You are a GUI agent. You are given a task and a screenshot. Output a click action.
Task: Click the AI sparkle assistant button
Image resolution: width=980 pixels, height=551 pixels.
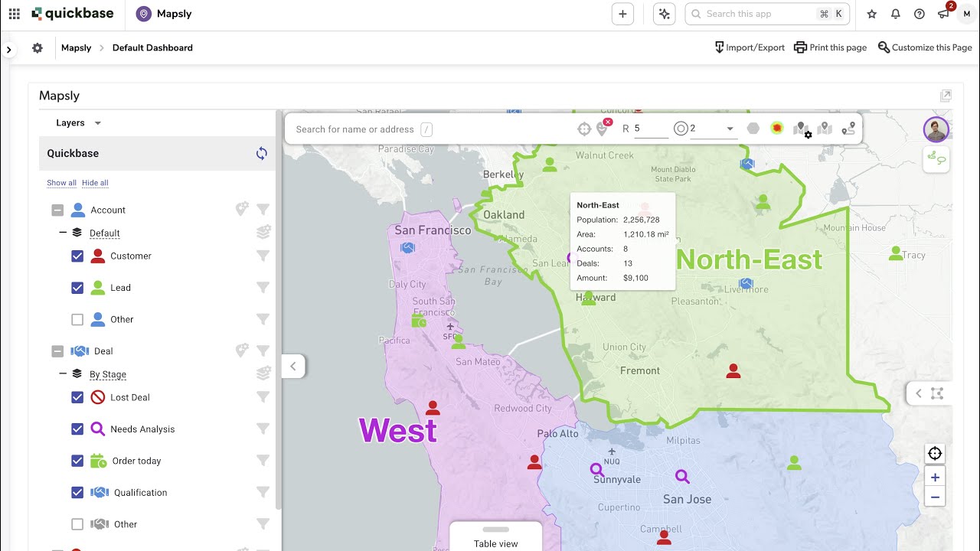(x=664, y=14)
